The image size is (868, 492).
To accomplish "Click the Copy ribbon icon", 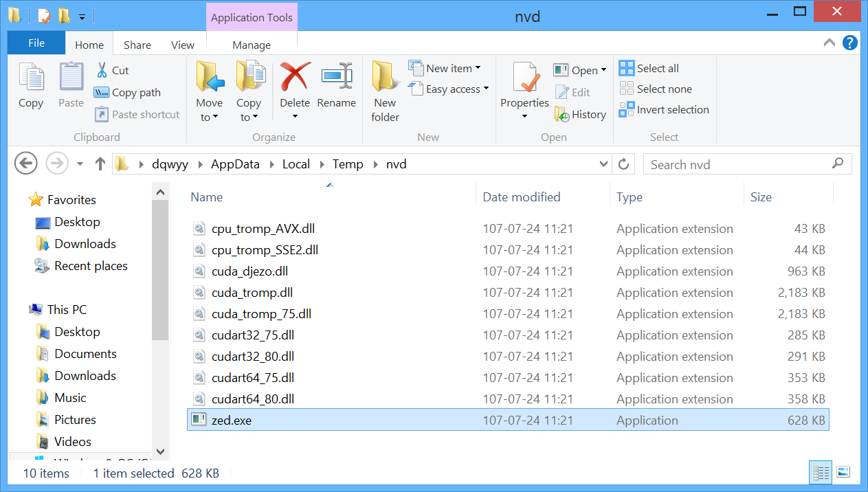I will (30, 76).
